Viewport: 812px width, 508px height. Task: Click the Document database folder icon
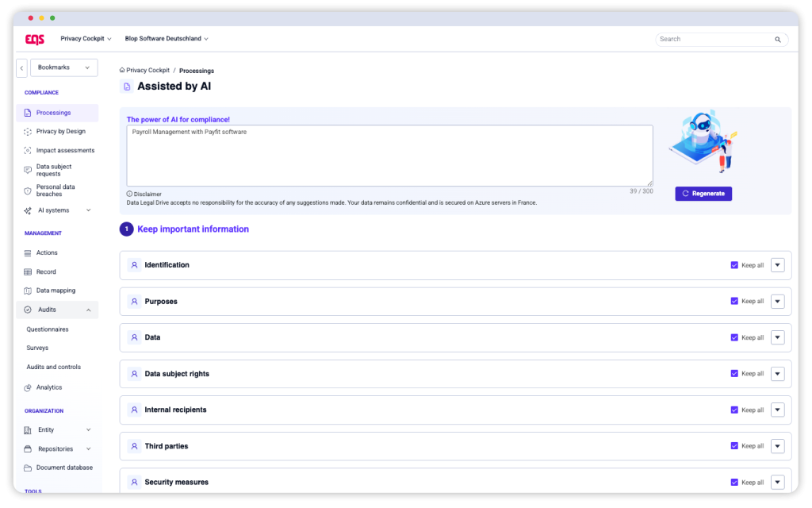coord(28,468)
